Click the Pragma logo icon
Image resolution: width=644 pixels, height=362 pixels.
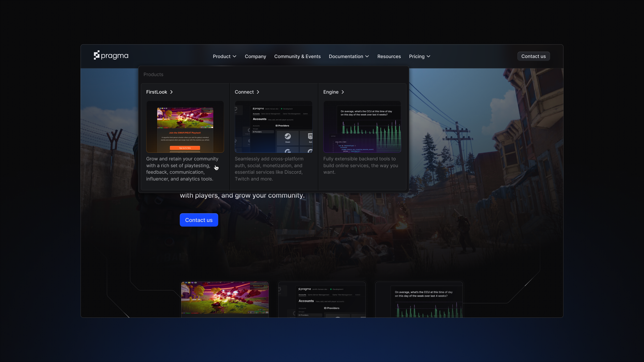[x=97, y=55]
